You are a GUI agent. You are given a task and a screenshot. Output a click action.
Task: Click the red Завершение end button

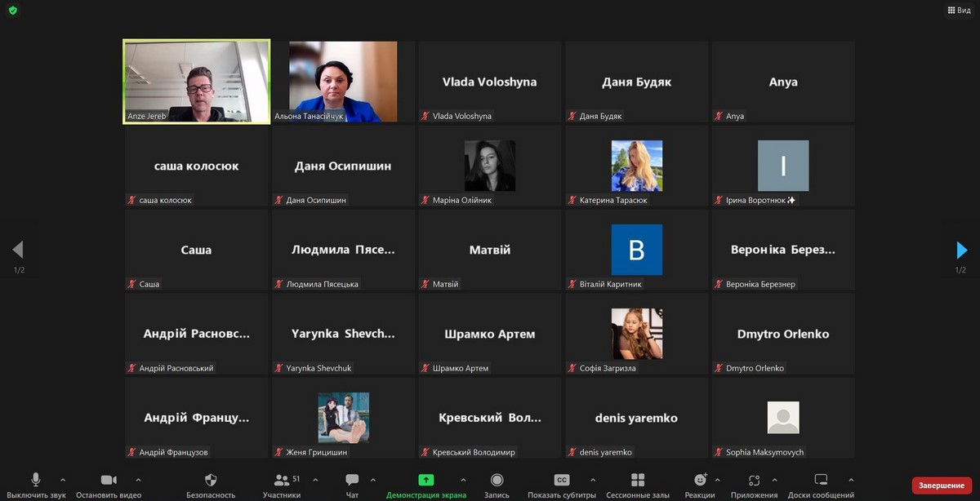941,485
